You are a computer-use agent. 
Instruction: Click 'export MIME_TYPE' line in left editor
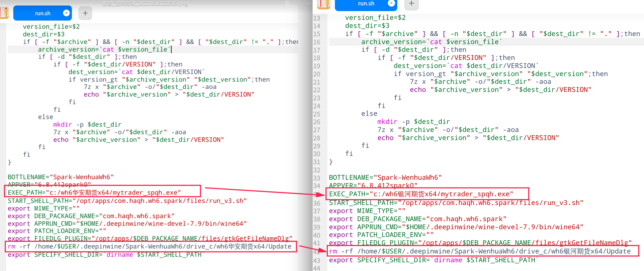pos(43,208)
